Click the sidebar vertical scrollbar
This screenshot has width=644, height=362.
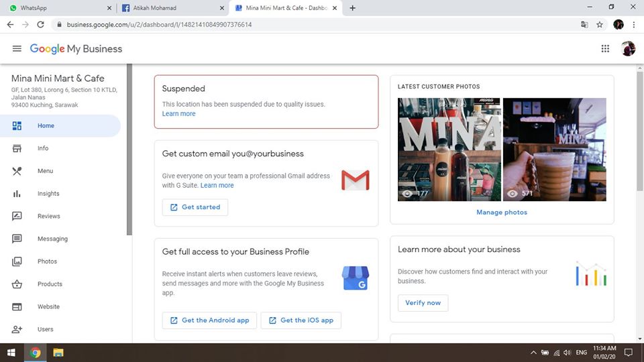tap(129, 149)
